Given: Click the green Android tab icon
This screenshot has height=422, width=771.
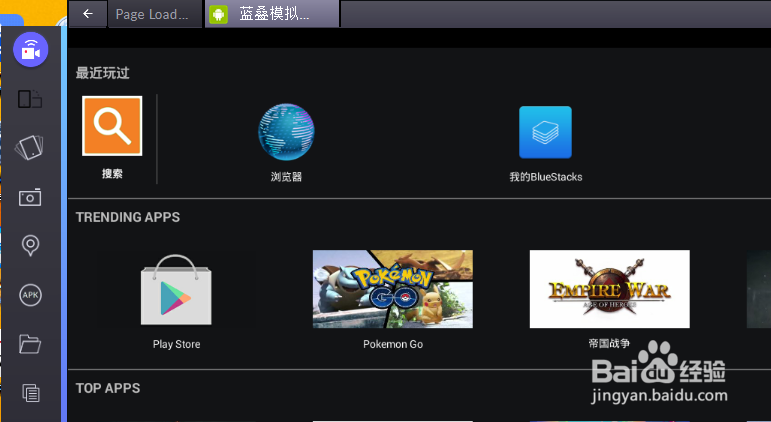Looking at the screenshot, I should click(x=219, y=14).
